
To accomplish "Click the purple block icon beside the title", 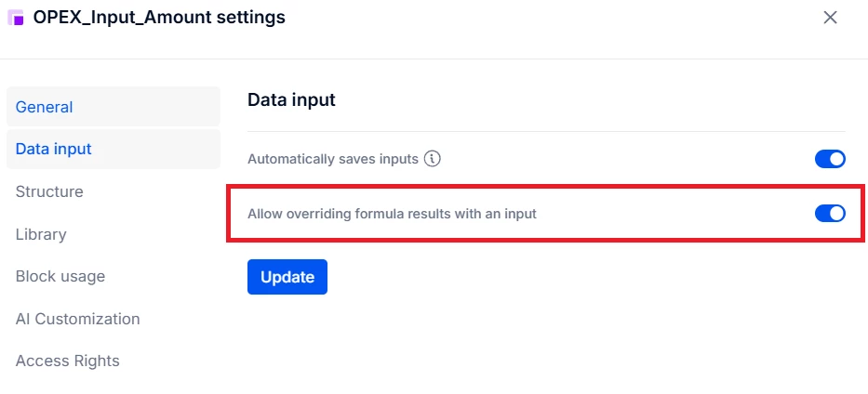I will pos(16,18).
